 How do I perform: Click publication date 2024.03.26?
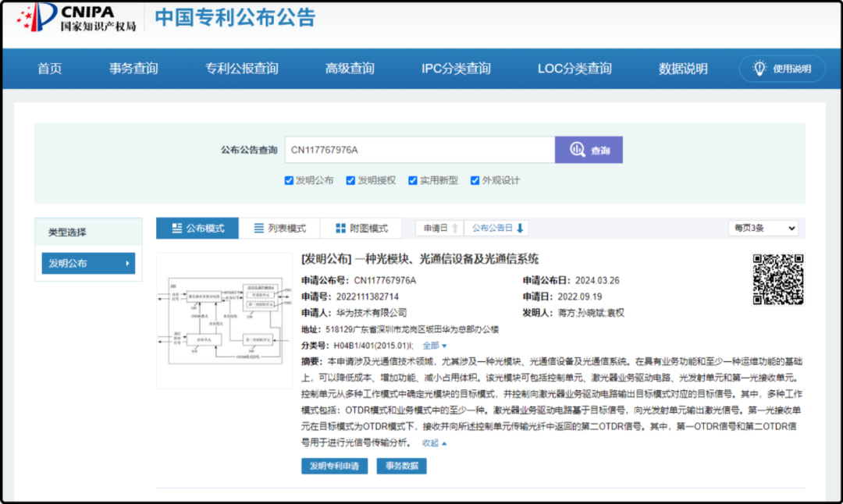(x=597, y=281)
